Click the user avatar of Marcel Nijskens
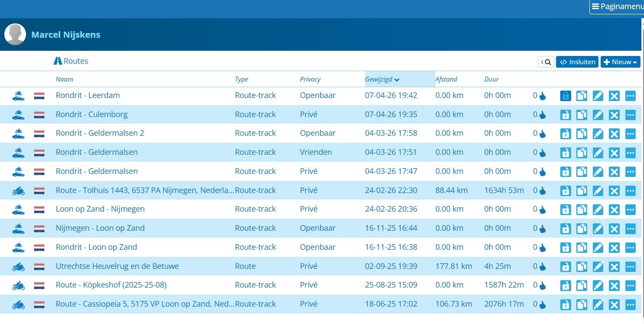 point(15,35)
